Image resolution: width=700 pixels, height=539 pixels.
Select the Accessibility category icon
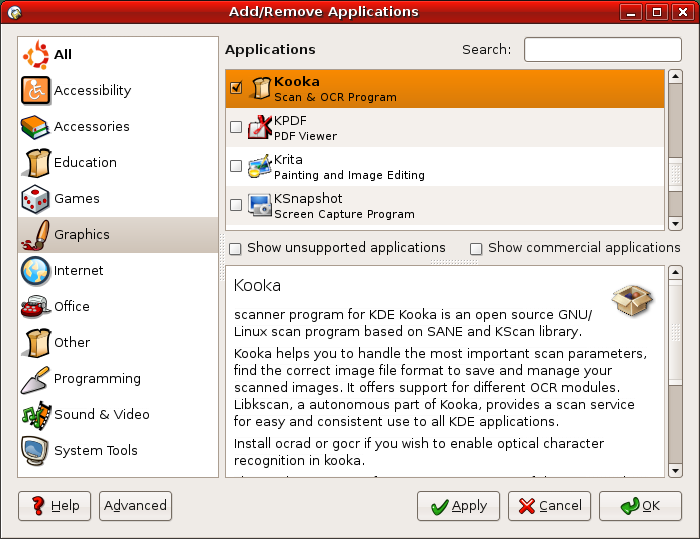[36, 91]
